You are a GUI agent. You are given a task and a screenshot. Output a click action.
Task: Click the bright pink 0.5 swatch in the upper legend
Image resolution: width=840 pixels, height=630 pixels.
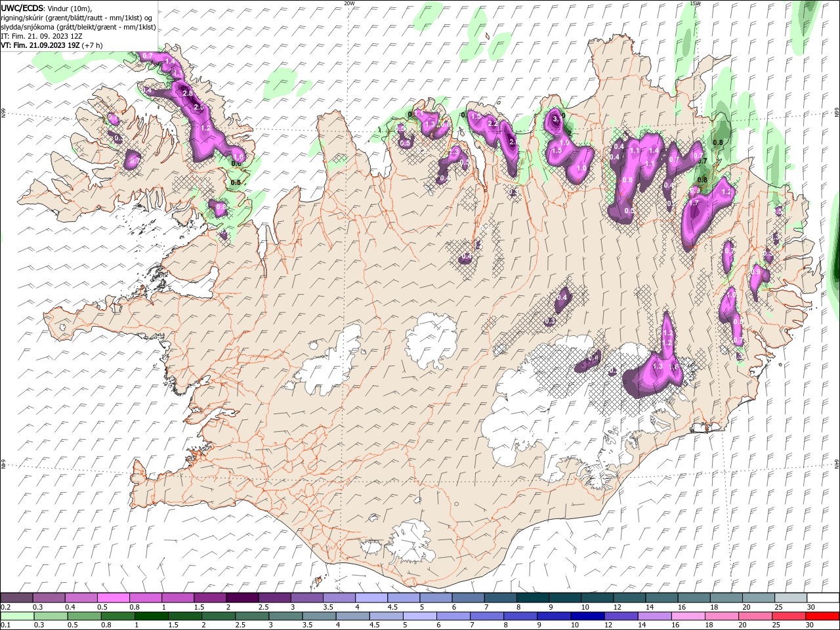tap(114, 597)
